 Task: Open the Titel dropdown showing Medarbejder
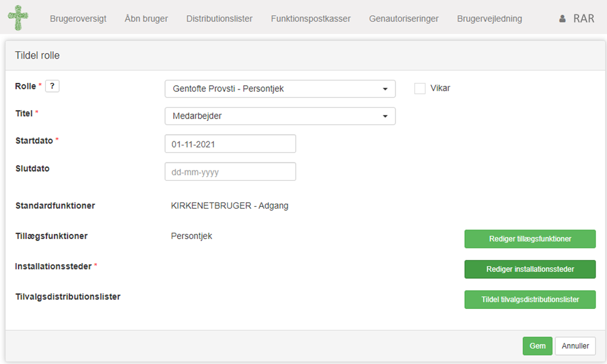tap(281, 115)
